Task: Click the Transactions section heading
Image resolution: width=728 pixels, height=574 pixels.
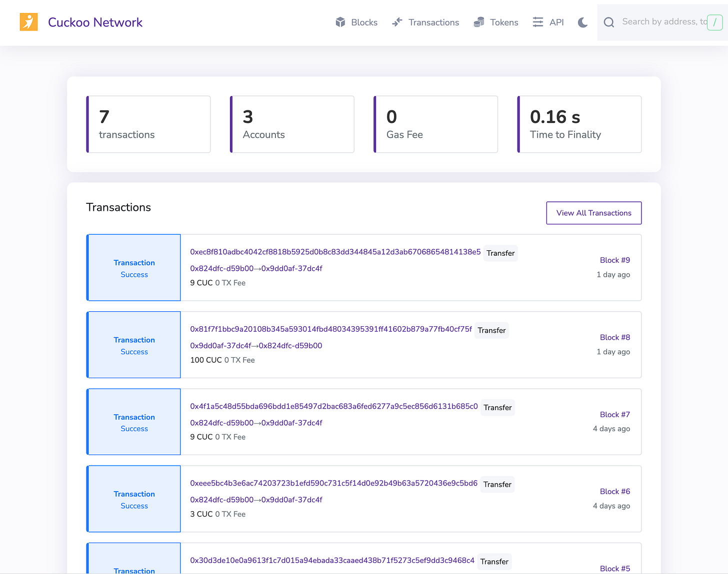Action: pos(118,207)
